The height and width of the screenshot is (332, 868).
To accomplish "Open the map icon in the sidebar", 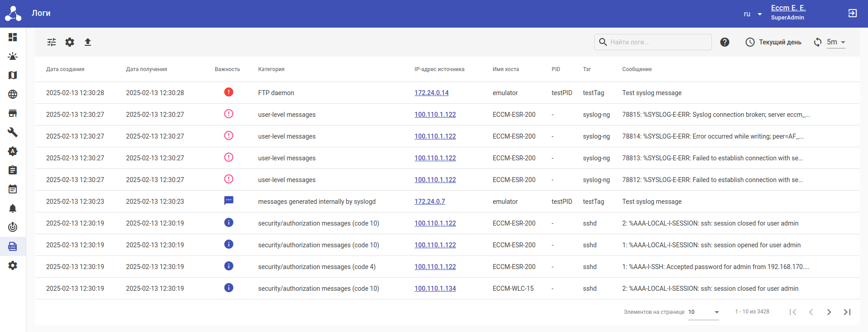I will pyautogui.click(x=13, y=75).
